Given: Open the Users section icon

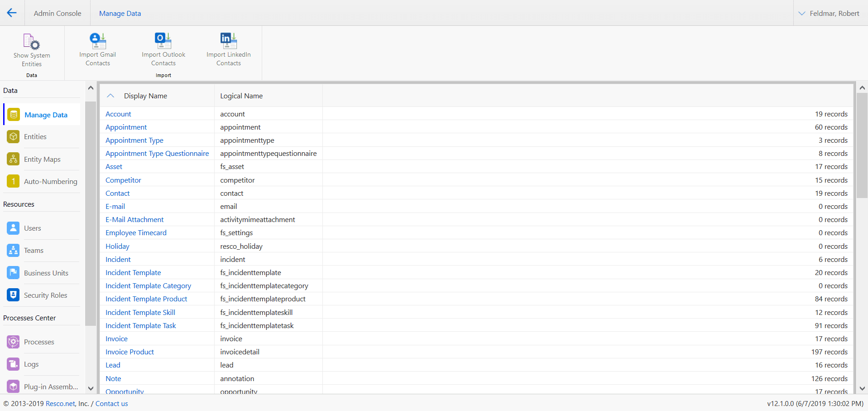Looking at the screenshot, I should tap(13, 228).
